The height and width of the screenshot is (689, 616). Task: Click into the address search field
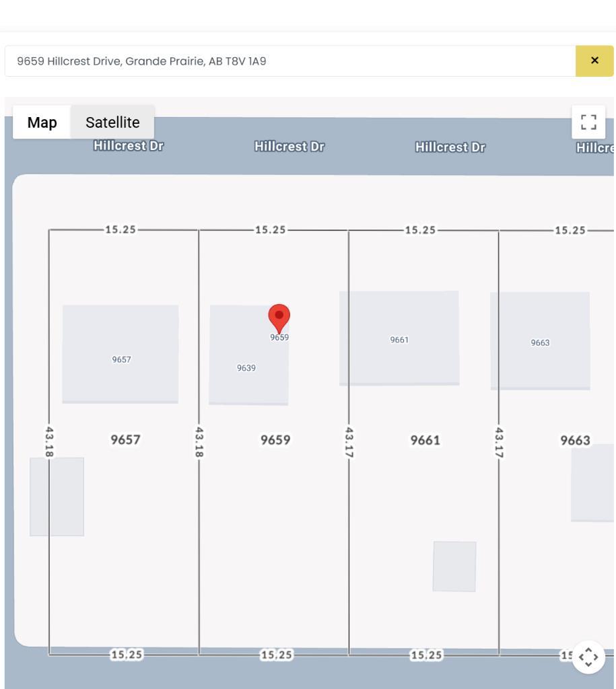coord(289,61)
